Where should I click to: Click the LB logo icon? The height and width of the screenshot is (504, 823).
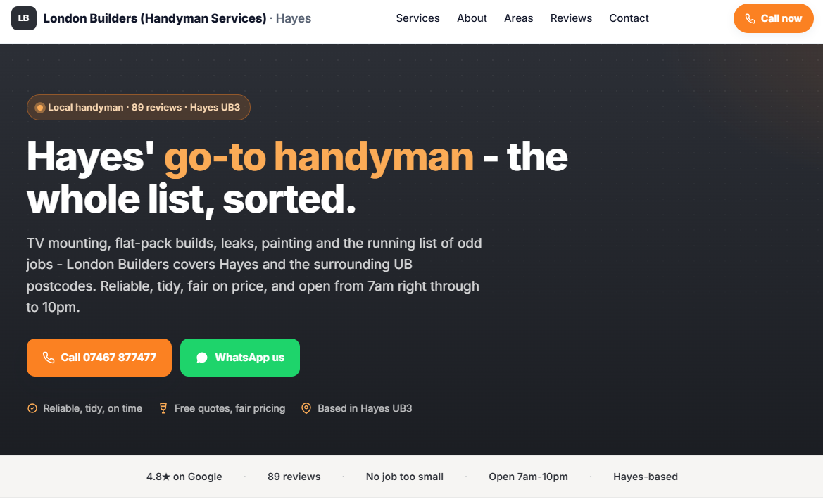24,18
